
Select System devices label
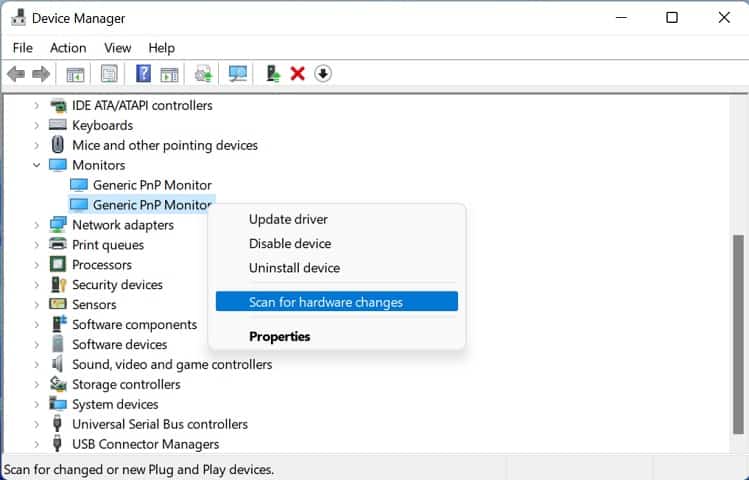pos(115,405)
